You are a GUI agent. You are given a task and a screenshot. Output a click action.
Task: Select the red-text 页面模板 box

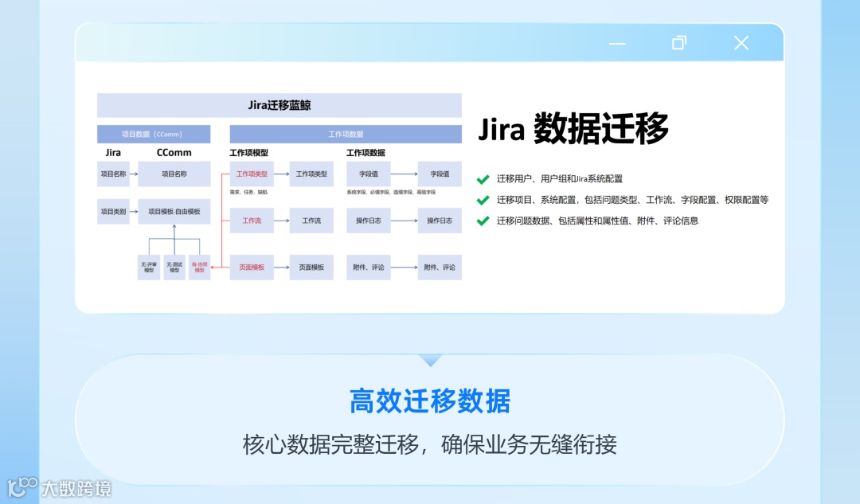point(252,267)
